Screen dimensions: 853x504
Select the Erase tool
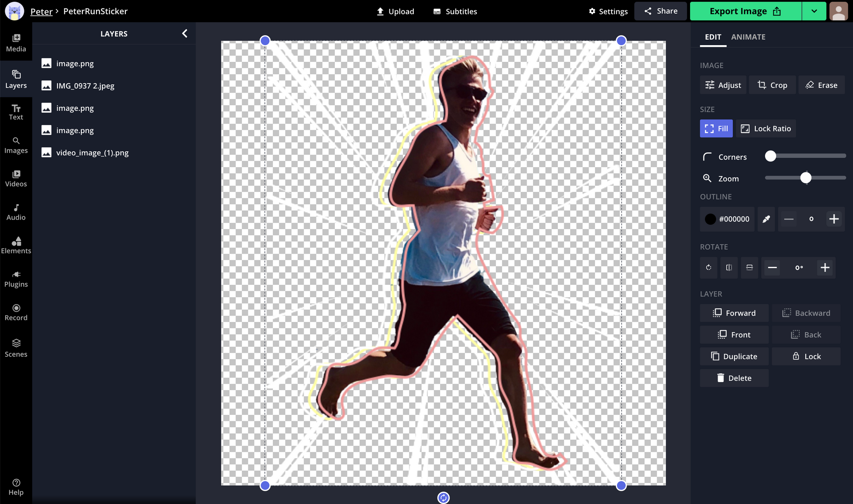click(x=821, y=85)
